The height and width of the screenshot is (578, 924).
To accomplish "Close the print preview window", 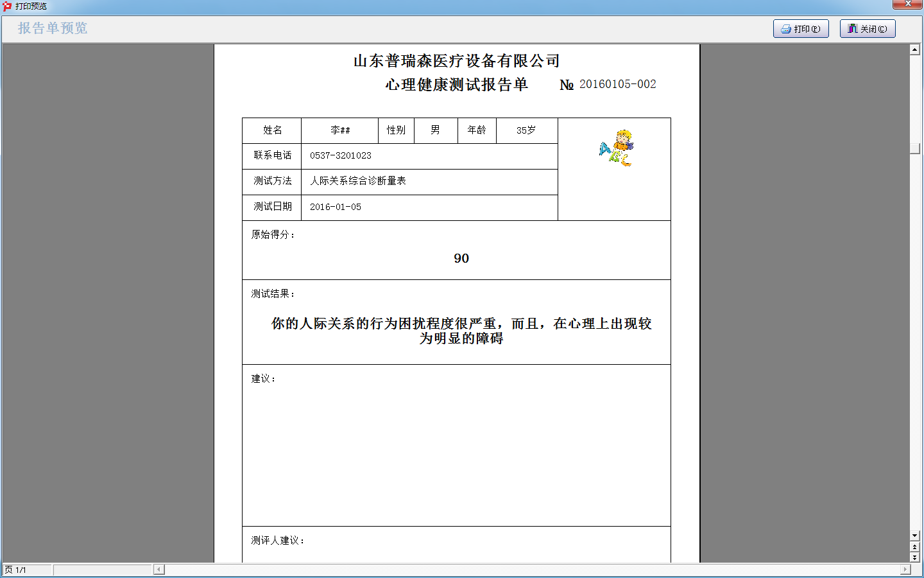I will point(907,4).
